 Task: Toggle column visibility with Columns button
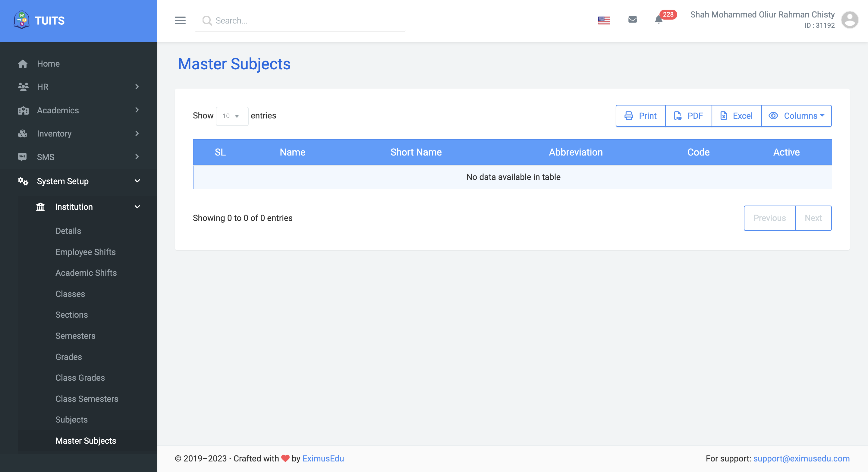[796, 116]
